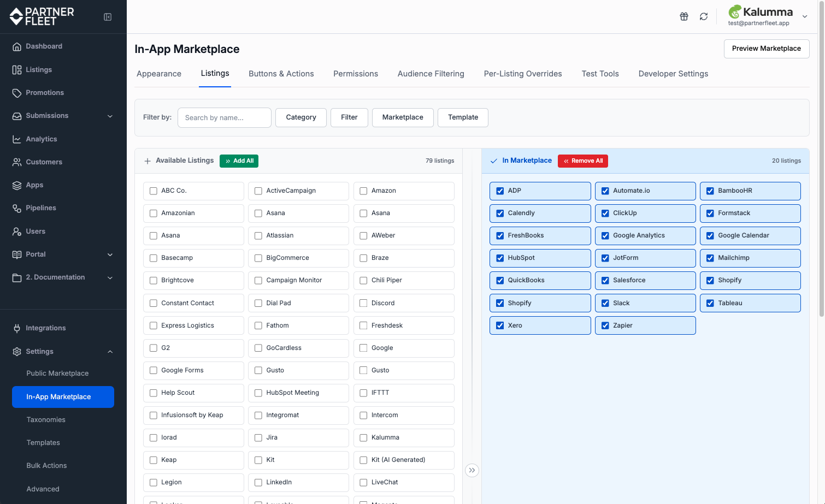Viewport: 825px width, 504px height.
Task: Click the Documentation folder icon
Action: pyautogui.click(x=17, y=277)
